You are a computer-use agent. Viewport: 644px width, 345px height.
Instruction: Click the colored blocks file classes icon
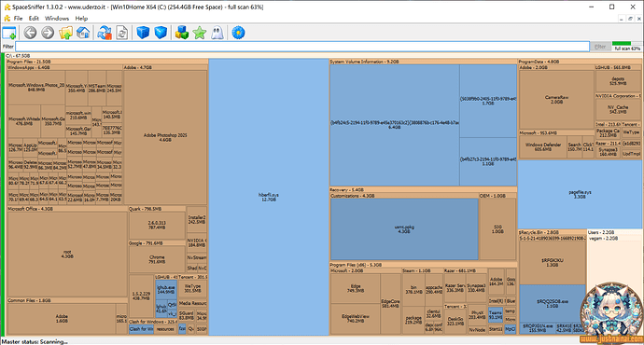coord(182,33)
